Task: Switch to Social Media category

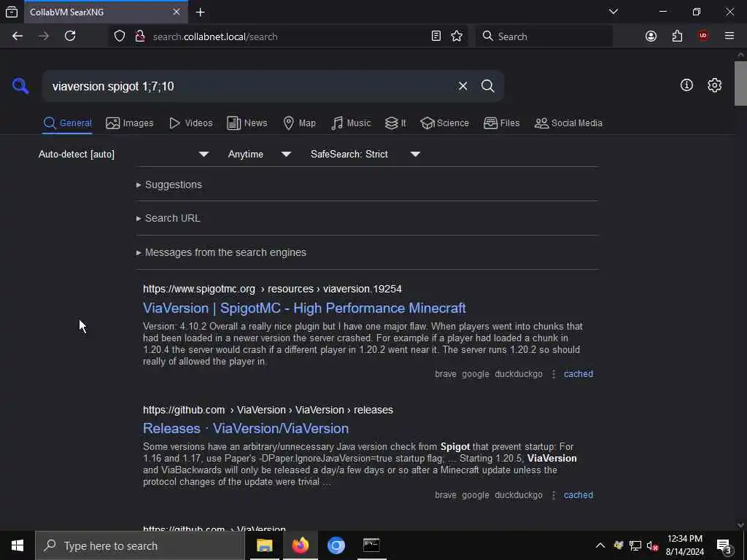Action: (x=568, y=123)
